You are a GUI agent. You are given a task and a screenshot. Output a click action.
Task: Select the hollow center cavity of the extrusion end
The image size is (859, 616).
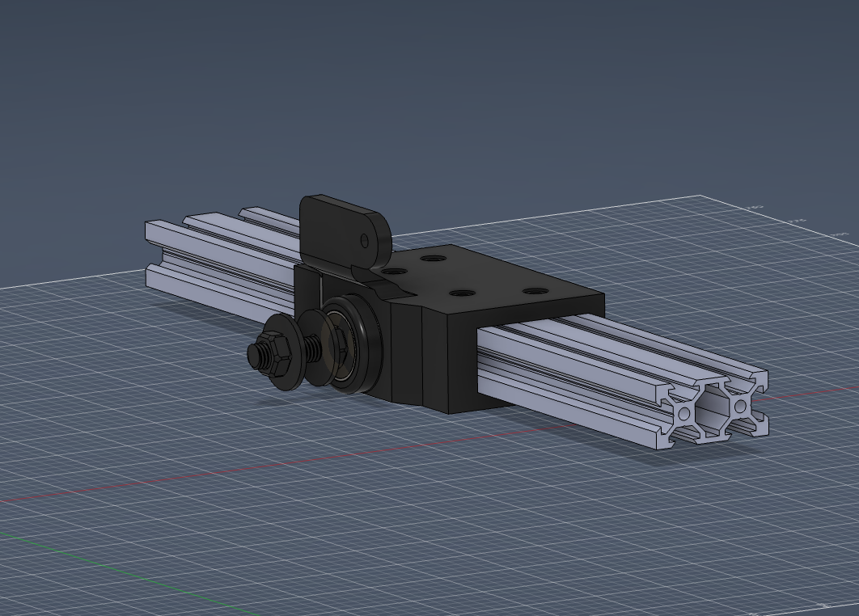pos(712,409)
